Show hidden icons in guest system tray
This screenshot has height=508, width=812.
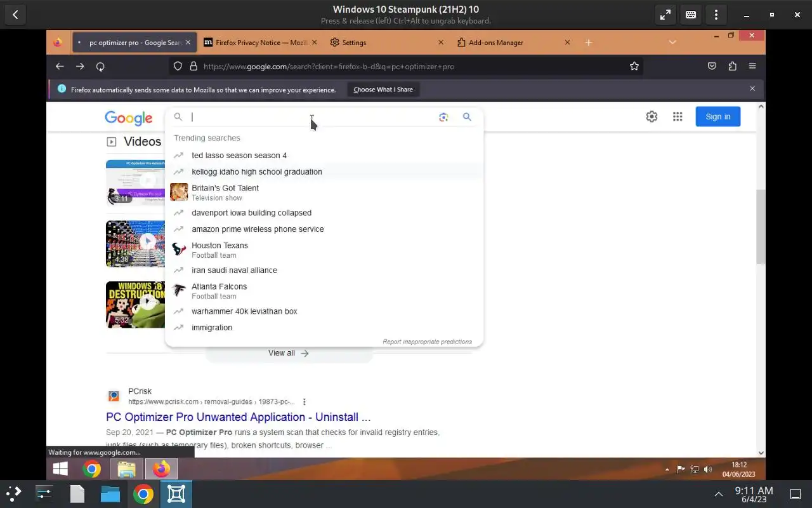[667, 469]
